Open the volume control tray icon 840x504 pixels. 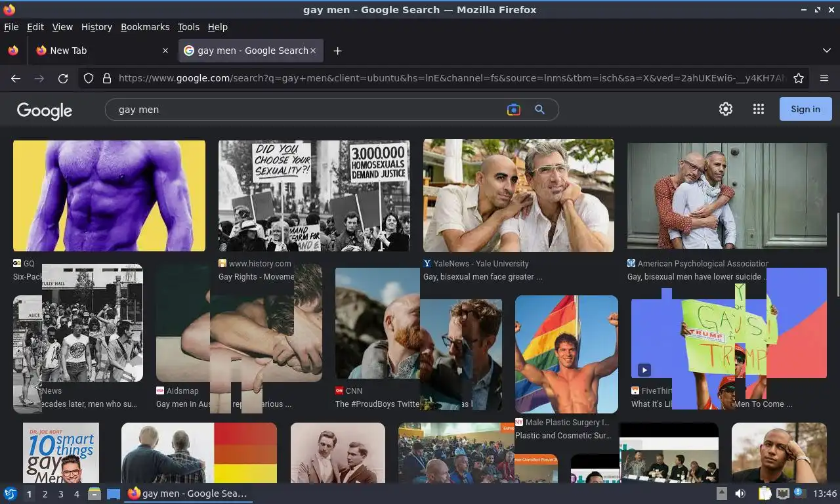tap(740, 493)
